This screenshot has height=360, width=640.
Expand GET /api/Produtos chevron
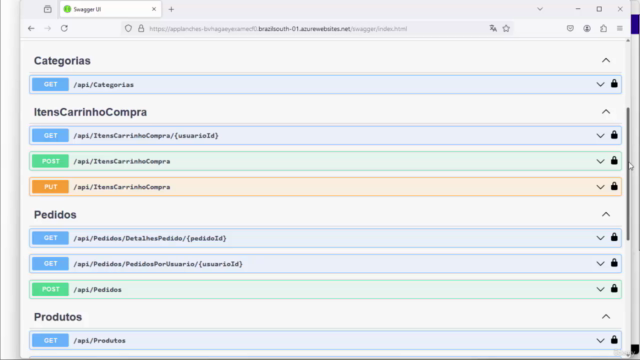pos(600,340)
